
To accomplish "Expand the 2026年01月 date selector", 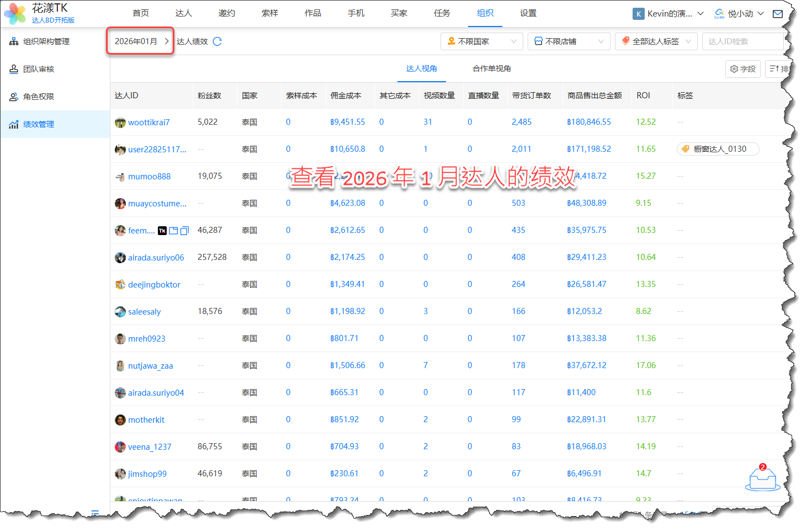I will [141, 41].
